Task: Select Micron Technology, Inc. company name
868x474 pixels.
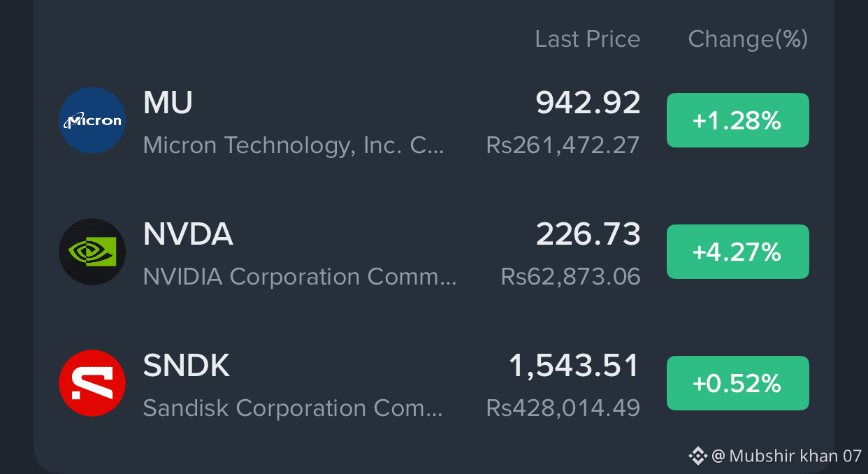Action: [293, 145]
